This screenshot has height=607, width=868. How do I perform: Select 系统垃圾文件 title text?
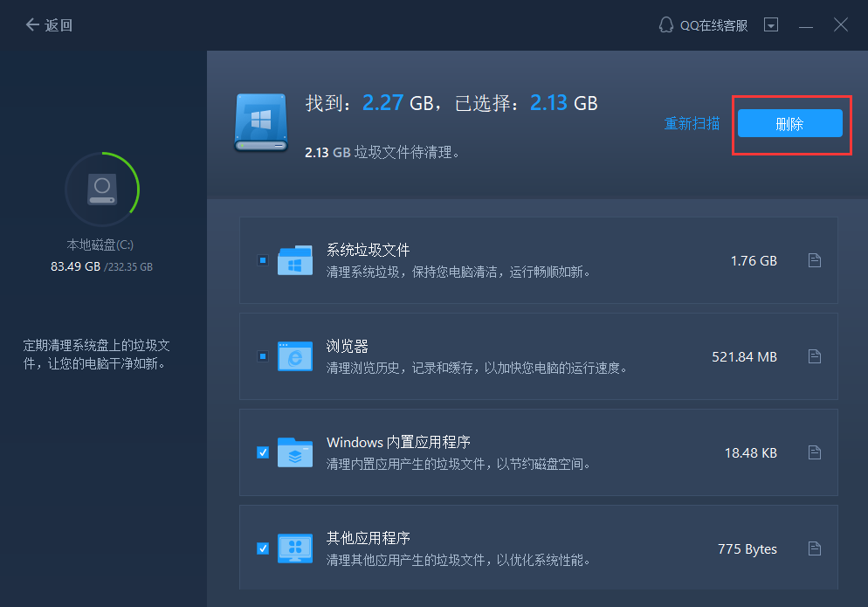pyautogui.click(x=369, y=251)
